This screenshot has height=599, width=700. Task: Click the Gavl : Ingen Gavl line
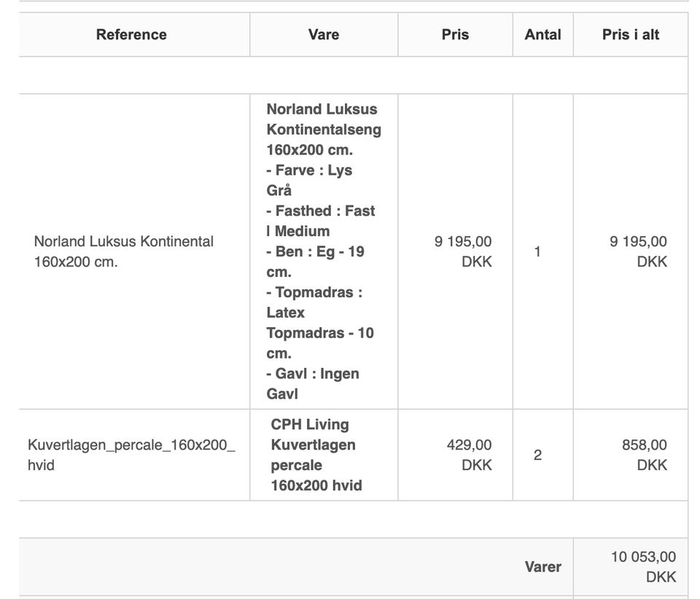[313, 383]
